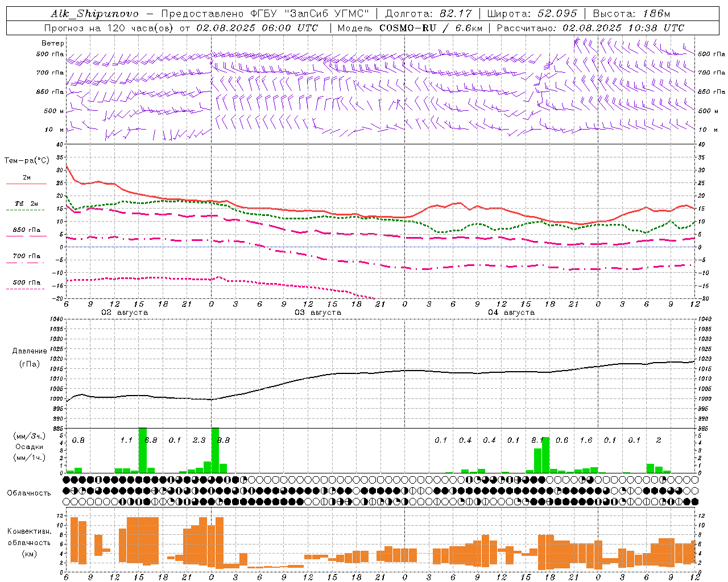This screenshot has width=728, height=582.
Task: Click the model label "Модель COSMO-RU / 6.6км"
Action: pos(410,28)
